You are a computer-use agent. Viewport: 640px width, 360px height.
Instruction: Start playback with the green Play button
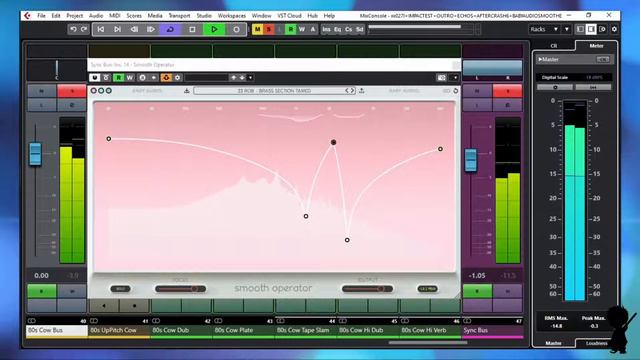[x=214, y=29]
